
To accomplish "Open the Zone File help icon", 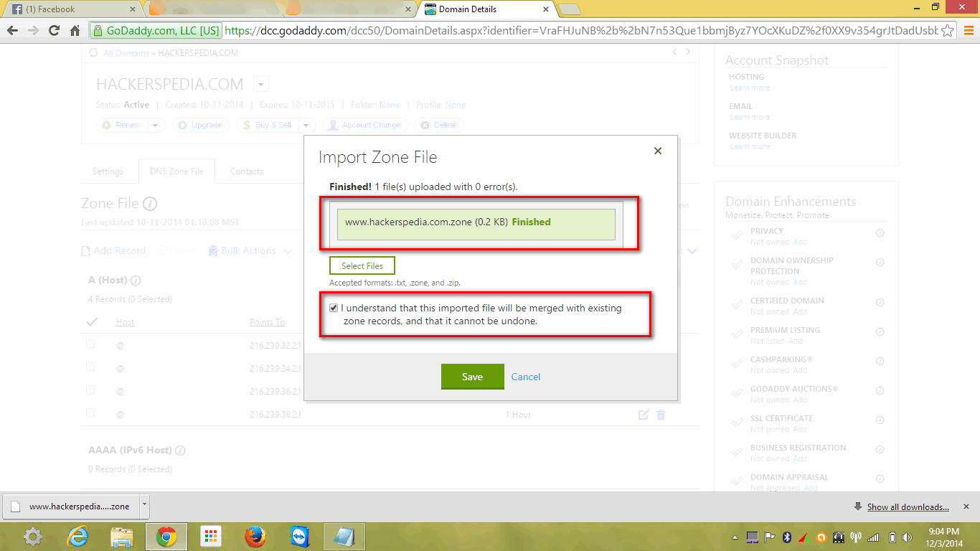I will click(150, 204).
